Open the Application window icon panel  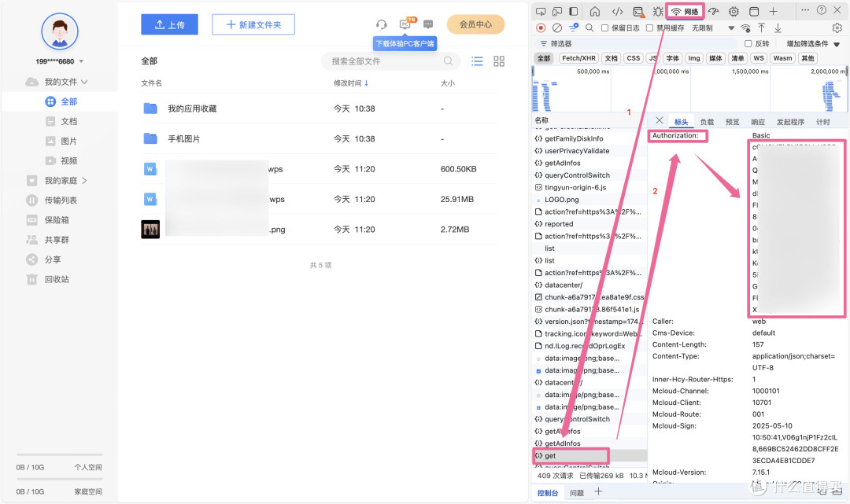[753, 11]
